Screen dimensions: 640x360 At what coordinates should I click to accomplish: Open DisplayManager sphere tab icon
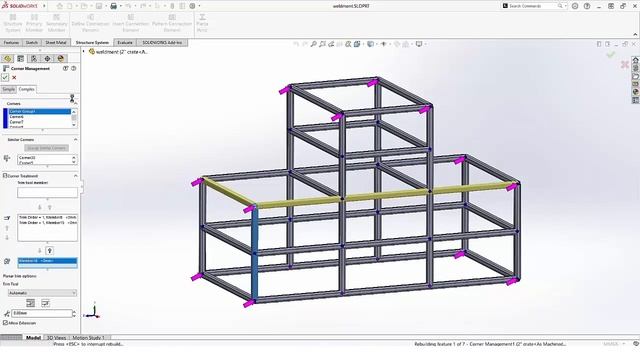(x=61, y=59)
